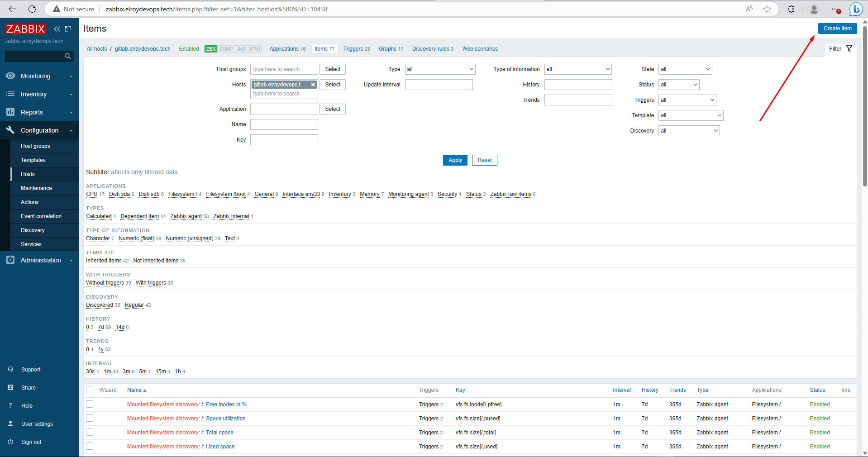
Task: Open Templates in Configuration submenu
Action: click(x=33, y=160)
